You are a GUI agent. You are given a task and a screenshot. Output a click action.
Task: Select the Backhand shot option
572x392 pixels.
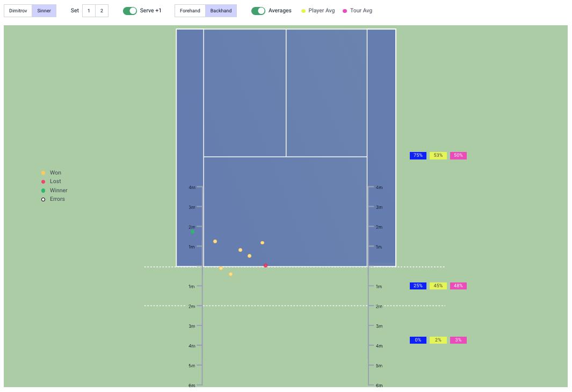[221, 11]
